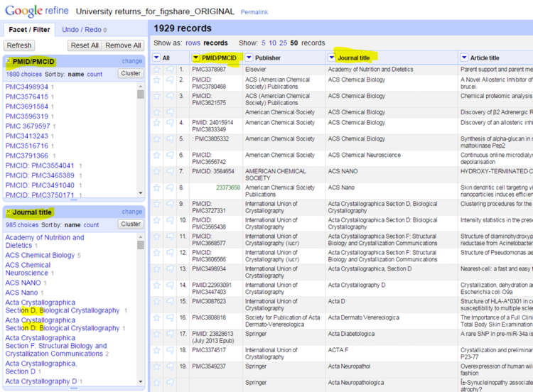Open the Google refine logo home link
This screenshot has height=392, width=533.
[37, 11]
